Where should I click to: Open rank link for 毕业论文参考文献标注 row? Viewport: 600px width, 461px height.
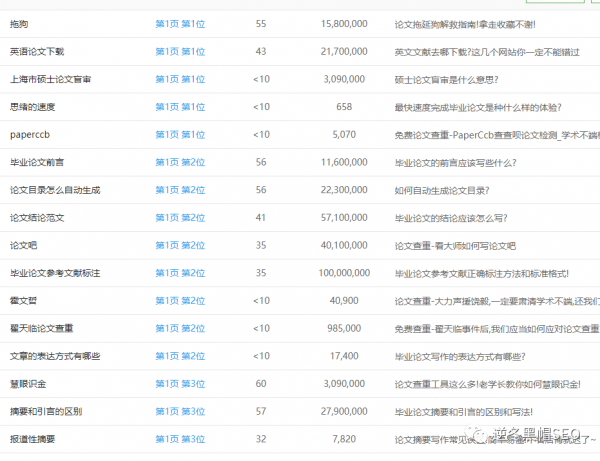pos(180,272)
